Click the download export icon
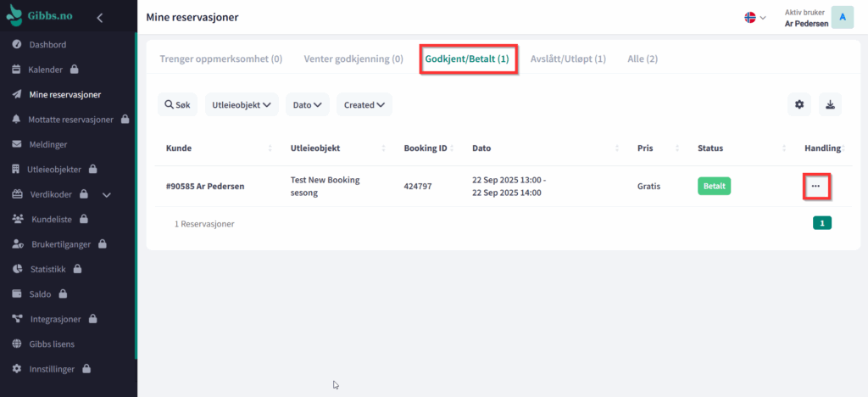Screen dimensions: 868x397 (830, 104)
